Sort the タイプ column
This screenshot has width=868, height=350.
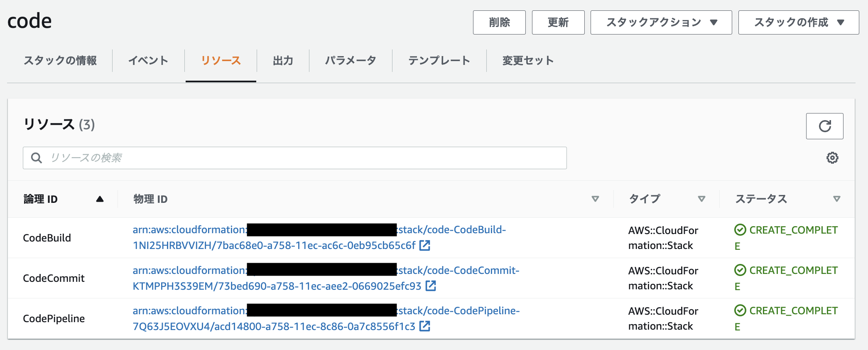tap(701, 199)
